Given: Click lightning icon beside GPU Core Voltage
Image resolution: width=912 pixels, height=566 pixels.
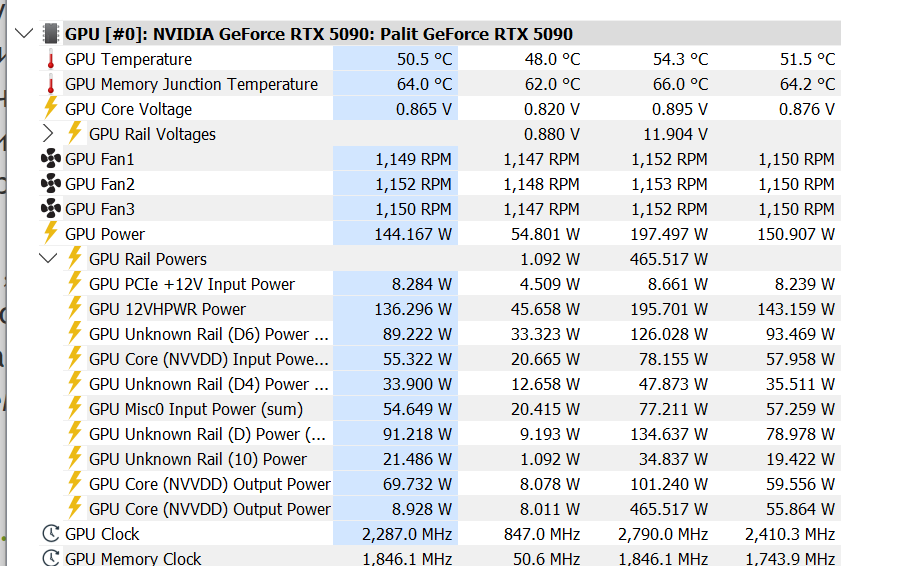Looking at the screenshot, I should click(x=51, y=108).
